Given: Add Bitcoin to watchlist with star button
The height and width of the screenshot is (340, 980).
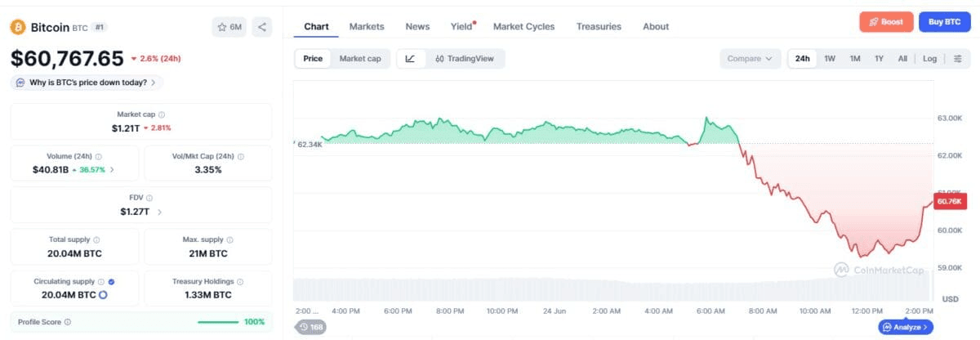Looking at the screenshot, I should click(x=229, y=27).
